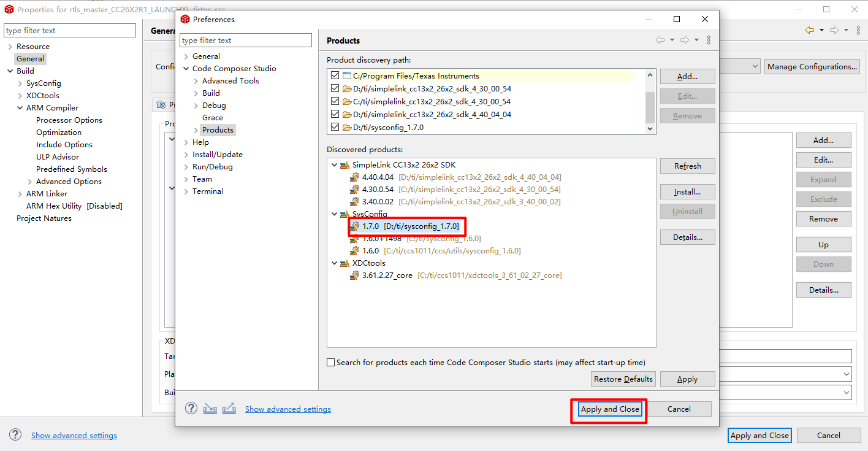This screenshot has width=868, height=451.
Task: Toggle checkbox for C:/Program Files/Texas Instruments path
Action: [x=335, y=75]
